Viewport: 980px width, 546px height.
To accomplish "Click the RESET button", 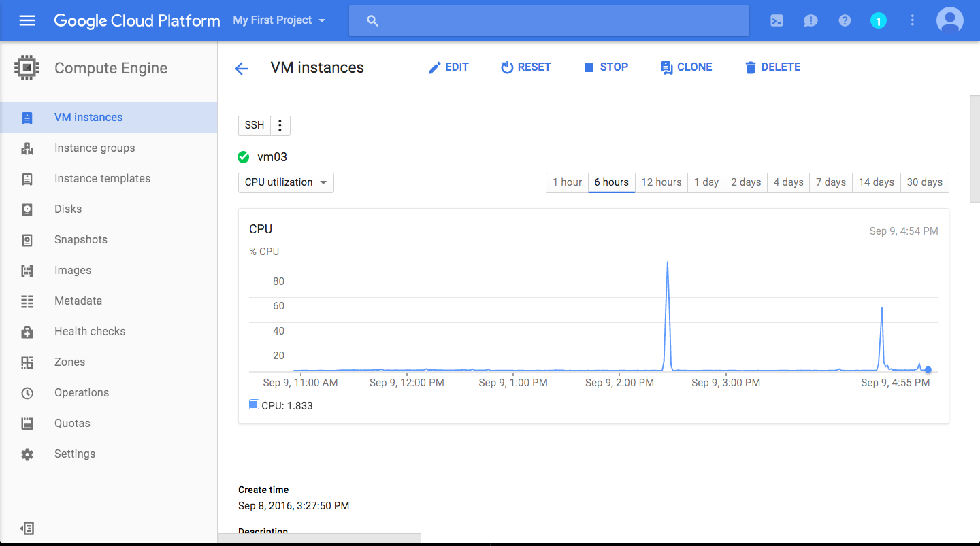I will [525, 67].
